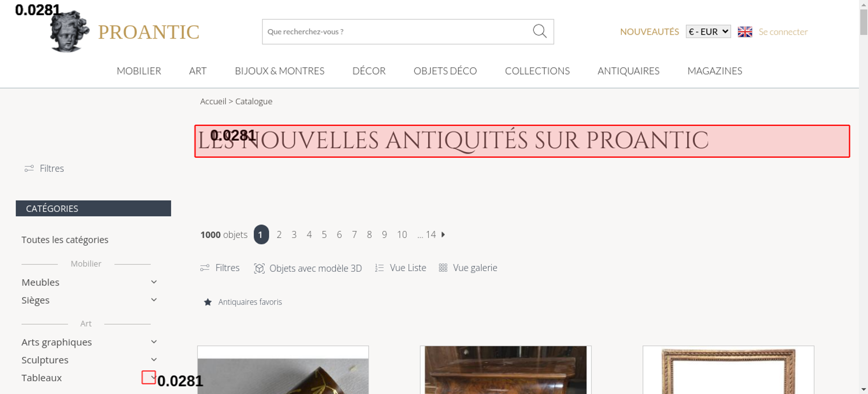Open the ANTIQUAIRES menu
This screenshot has width=868, height=394.
click(x=628, y=71)
